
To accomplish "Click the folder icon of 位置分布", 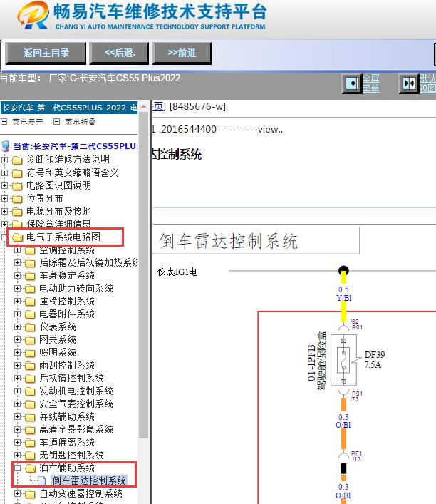I will pos(17,199).
